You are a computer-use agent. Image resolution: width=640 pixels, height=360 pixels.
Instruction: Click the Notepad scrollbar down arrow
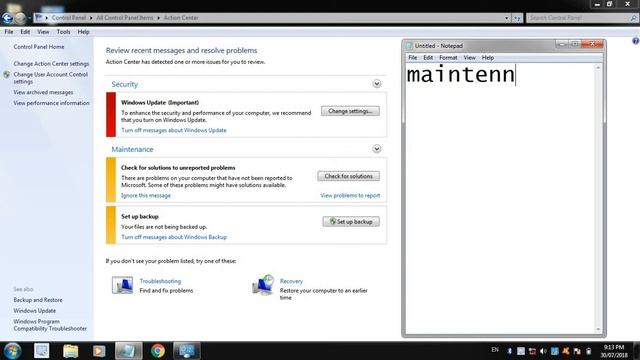click(598, 329)
